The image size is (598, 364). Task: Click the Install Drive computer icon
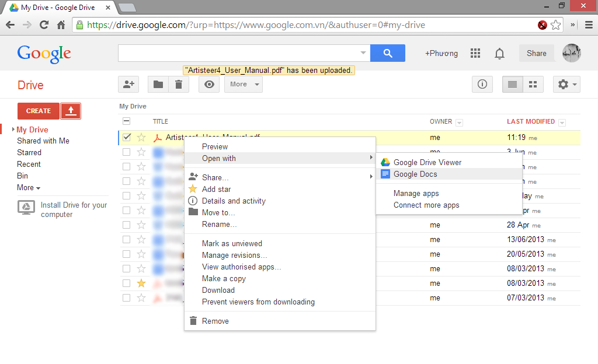click(26, 208)
